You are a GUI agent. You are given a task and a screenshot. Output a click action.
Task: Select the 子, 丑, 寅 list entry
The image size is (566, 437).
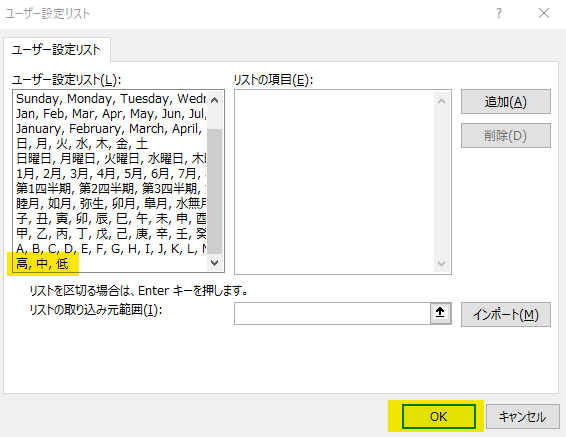[111, 219]
